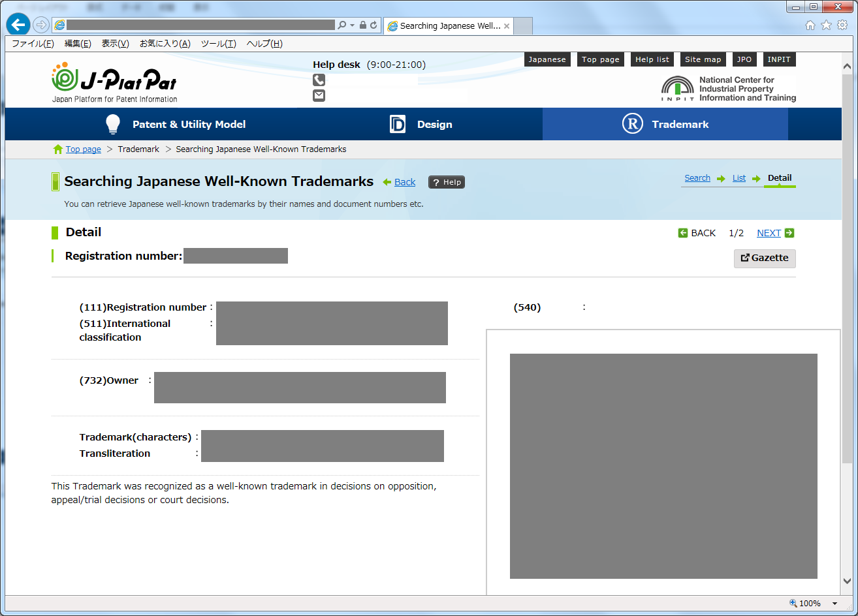Click the J-PlatPat logo
Screen dimensions: 858x616
coord(114,82)
